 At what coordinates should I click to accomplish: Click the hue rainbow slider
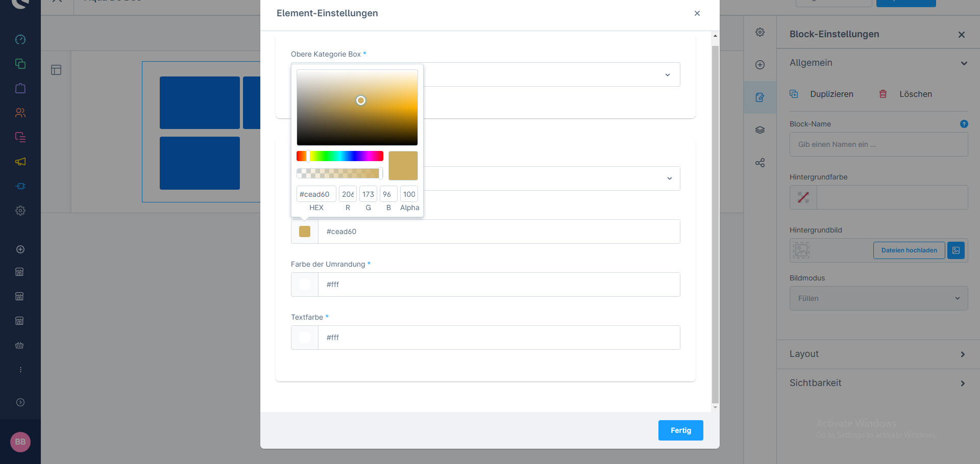click(340, 156)
